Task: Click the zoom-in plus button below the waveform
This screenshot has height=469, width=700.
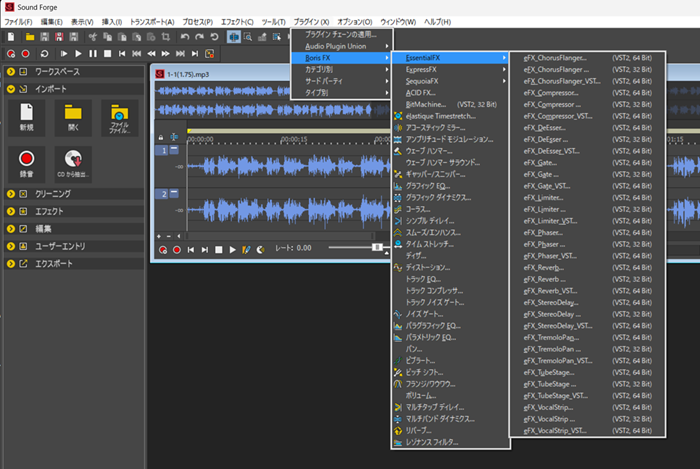Action: [x=159, y=236]
